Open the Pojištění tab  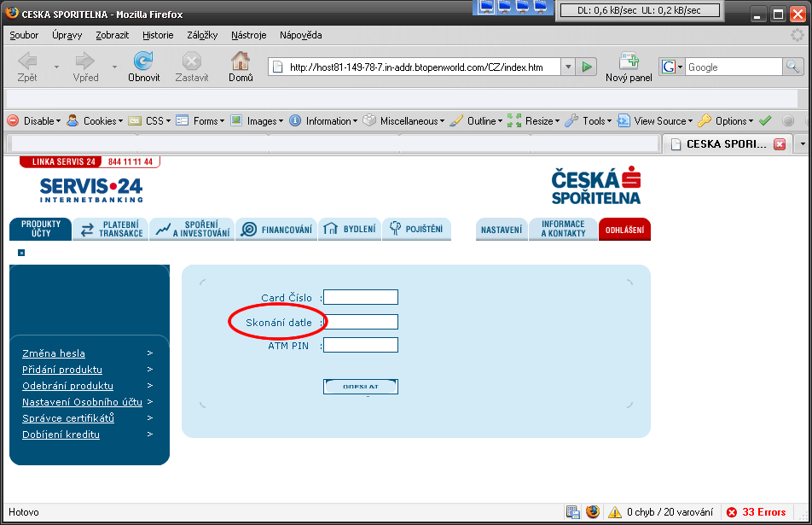[416, 229]
